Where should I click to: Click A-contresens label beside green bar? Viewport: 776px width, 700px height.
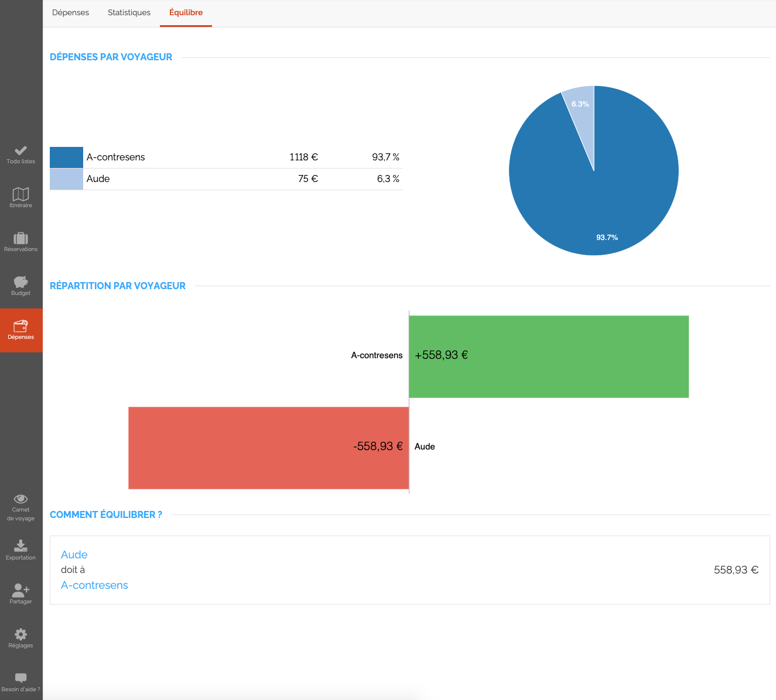pos(377,355)
